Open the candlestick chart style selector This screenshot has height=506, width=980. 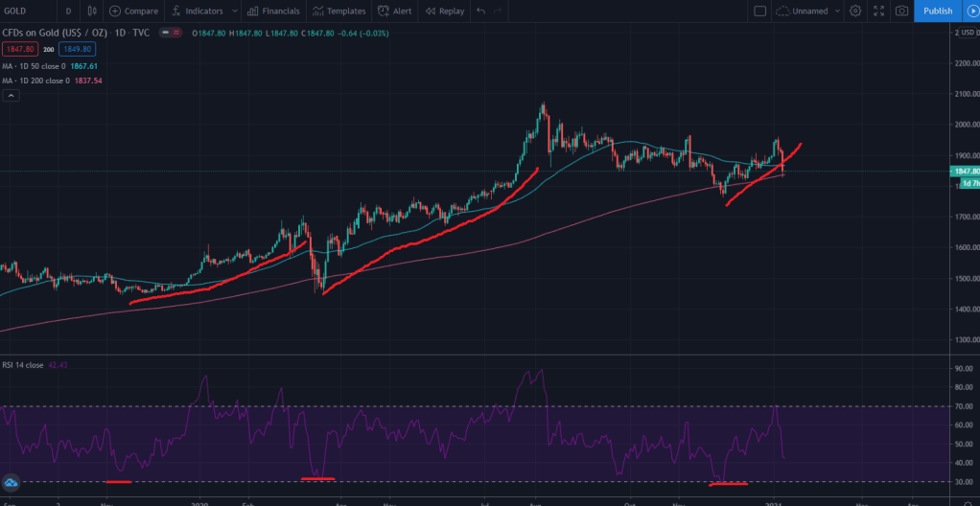[92, 11]
